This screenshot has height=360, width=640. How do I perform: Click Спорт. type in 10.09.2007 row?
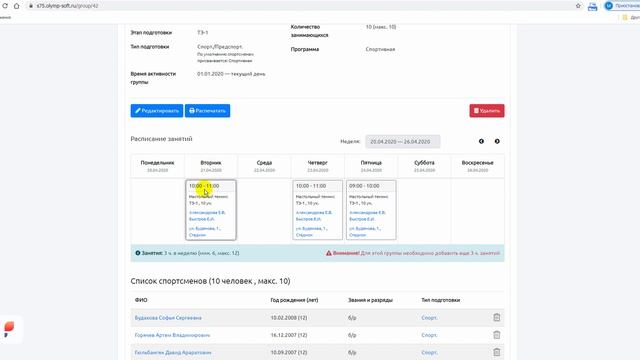click(429, 352)
